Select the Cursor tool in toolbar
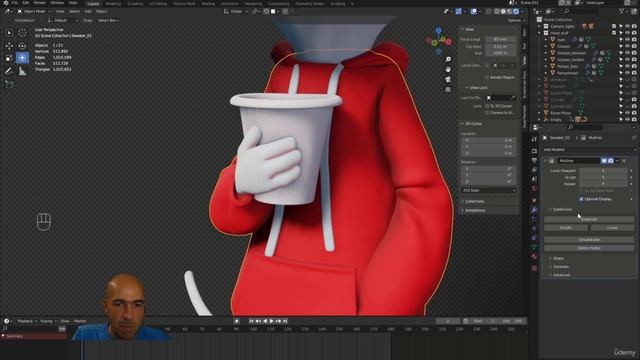The width and height of the screenshot is (640, 360). (22, 33)
